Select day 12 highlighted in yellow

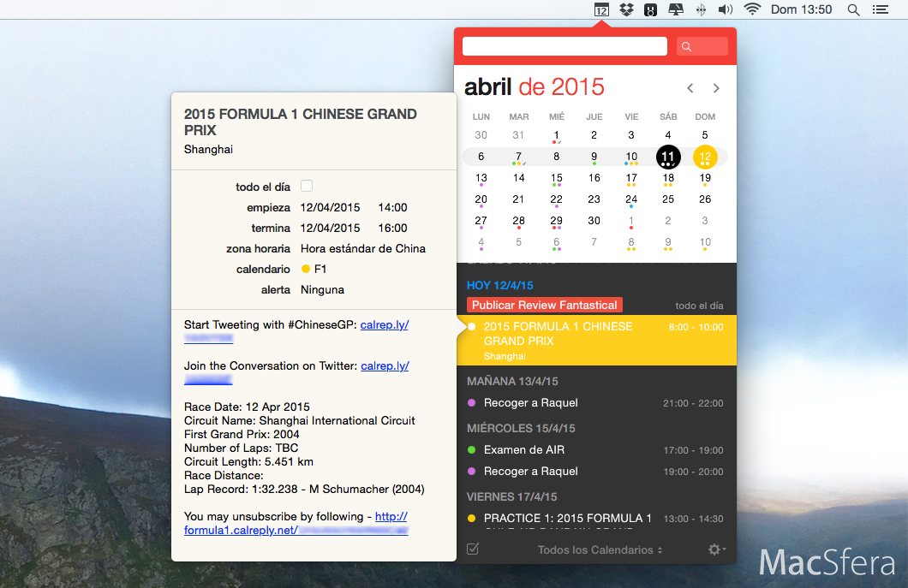tap(705, 157)
